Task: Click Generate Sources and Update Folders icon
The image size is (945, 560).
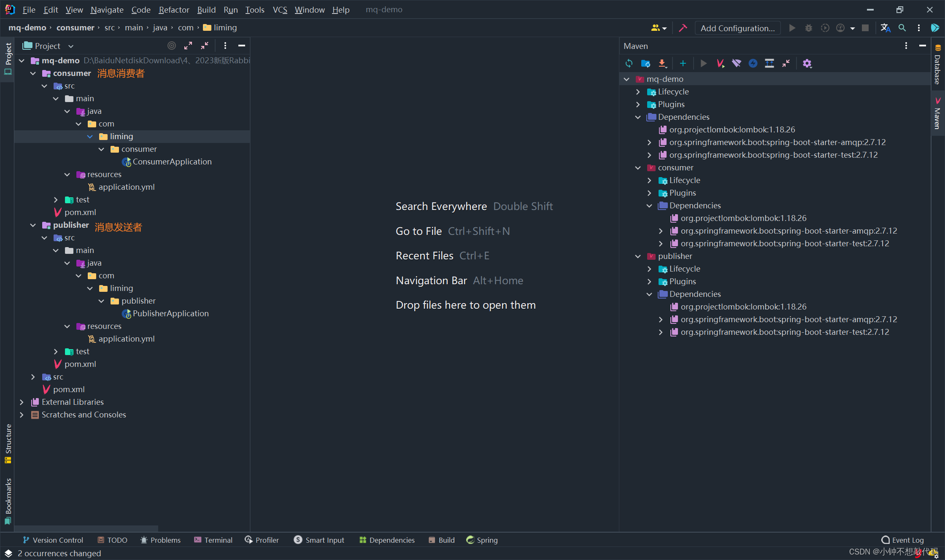Action: [x=645, y=63]
